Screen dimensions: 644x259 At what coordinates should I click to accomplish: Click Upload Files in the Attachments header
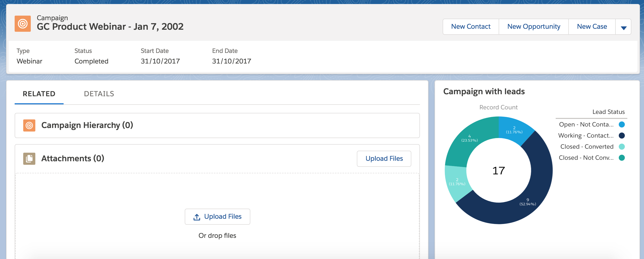click(x=384, y=158)
